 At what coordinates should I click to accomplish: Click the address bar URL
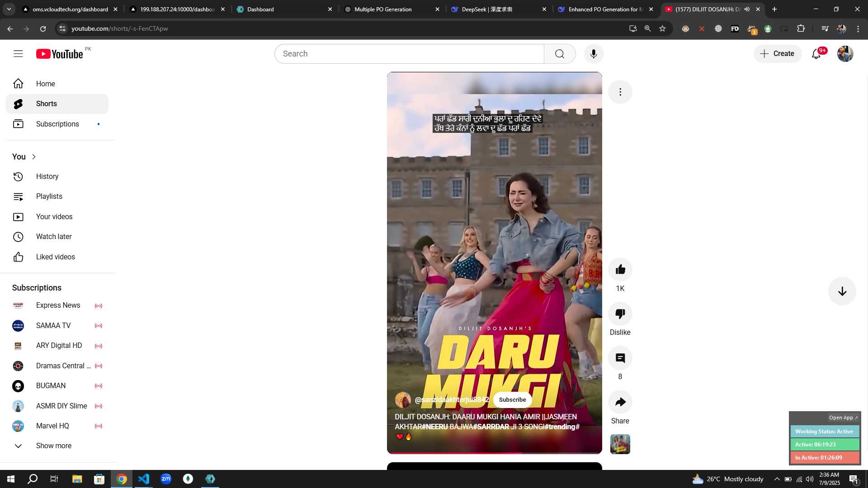[119, 29]
